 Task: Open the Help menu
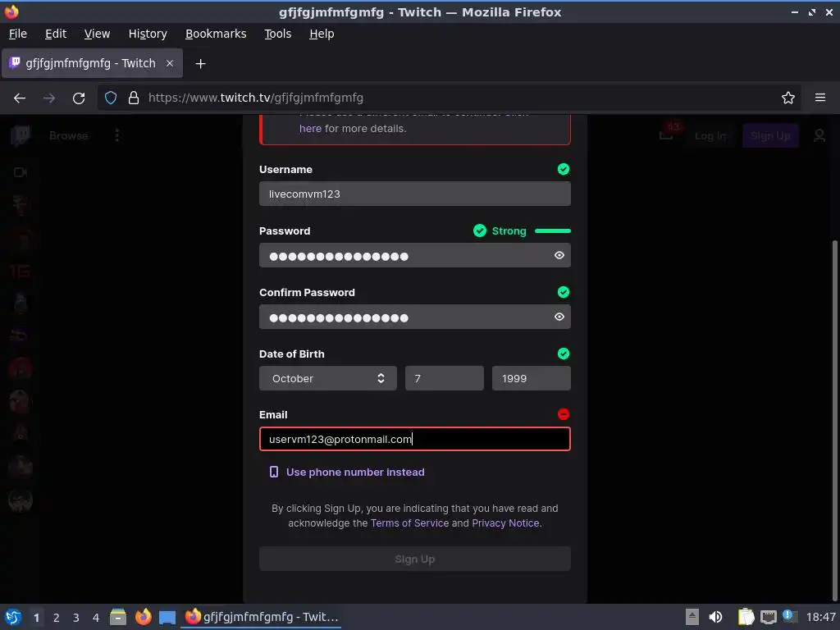(322, 34)
